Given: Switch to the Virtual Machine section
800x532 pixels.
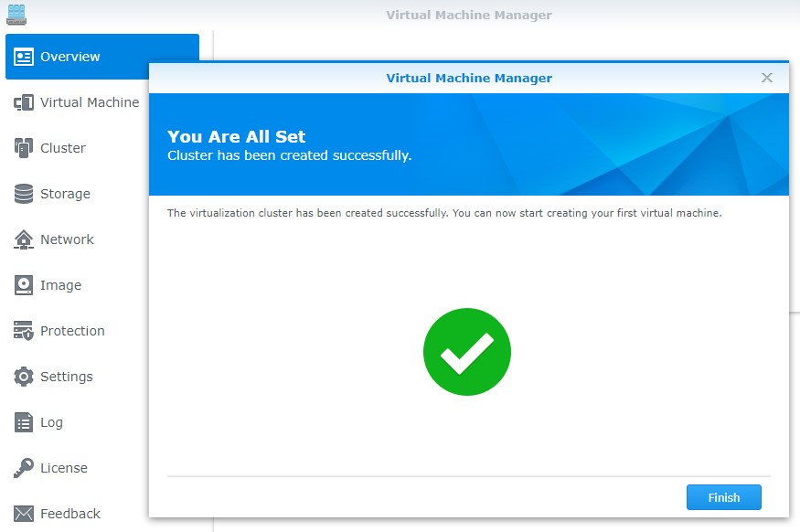Looking at the screenshot, I should click(87, 101).
